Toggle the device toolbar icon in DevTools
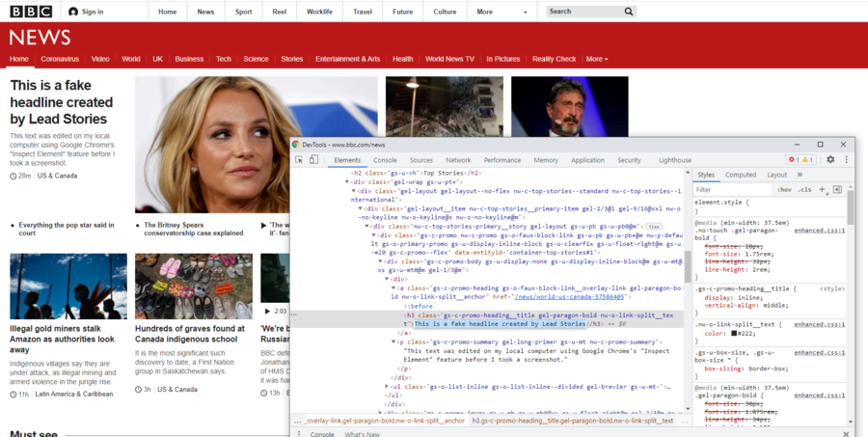 click(313, 159)
